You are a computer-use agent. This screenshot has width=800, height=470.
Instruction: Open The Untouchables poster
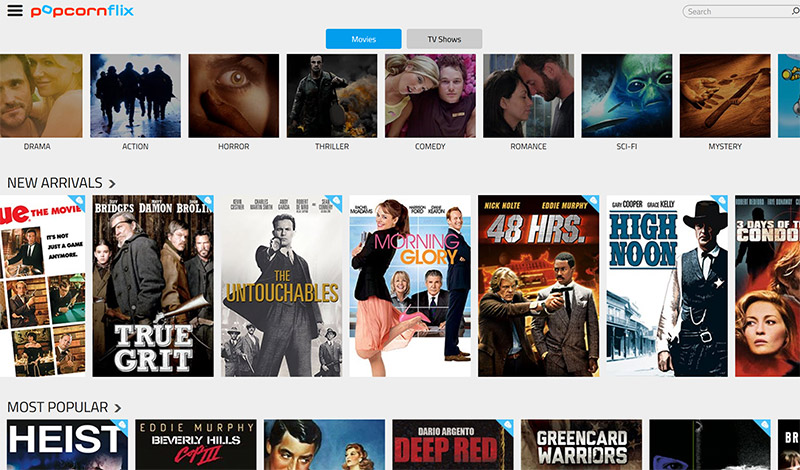pyautogui.click(x=282, y=286)
